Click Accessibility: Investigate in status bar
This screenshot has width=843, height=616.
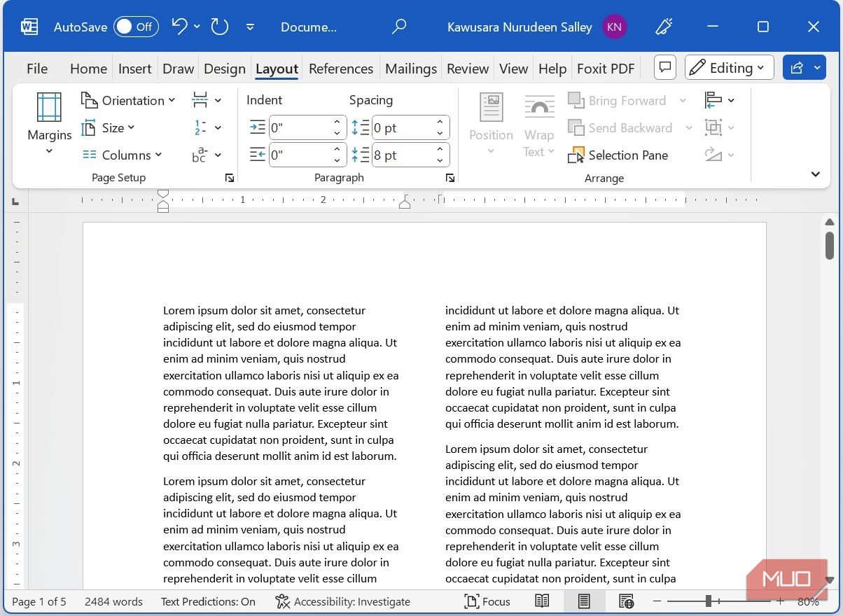tap(342, 601)
